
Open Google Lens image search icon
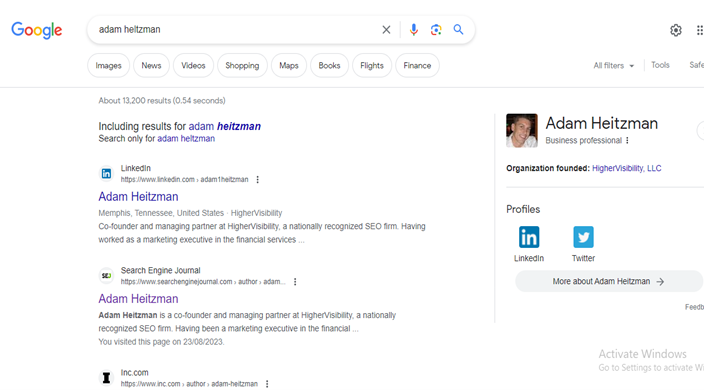pyautogui.click(x=436, y=30)
